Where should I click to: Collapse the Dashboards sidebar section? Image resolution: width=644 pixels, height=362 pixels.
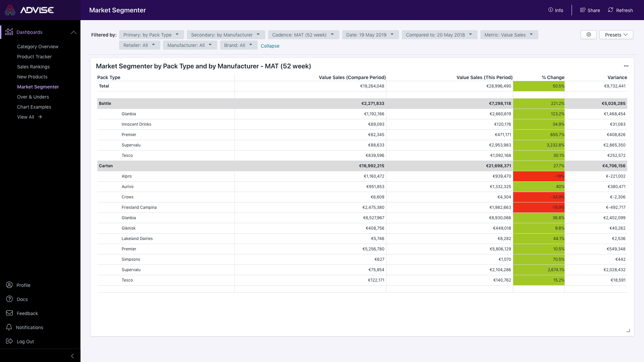coord(73,32)
